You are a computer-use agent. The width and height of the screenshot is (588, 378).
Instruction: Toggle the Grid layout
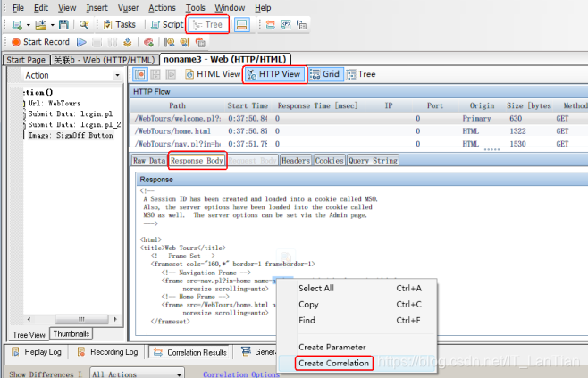325,74
